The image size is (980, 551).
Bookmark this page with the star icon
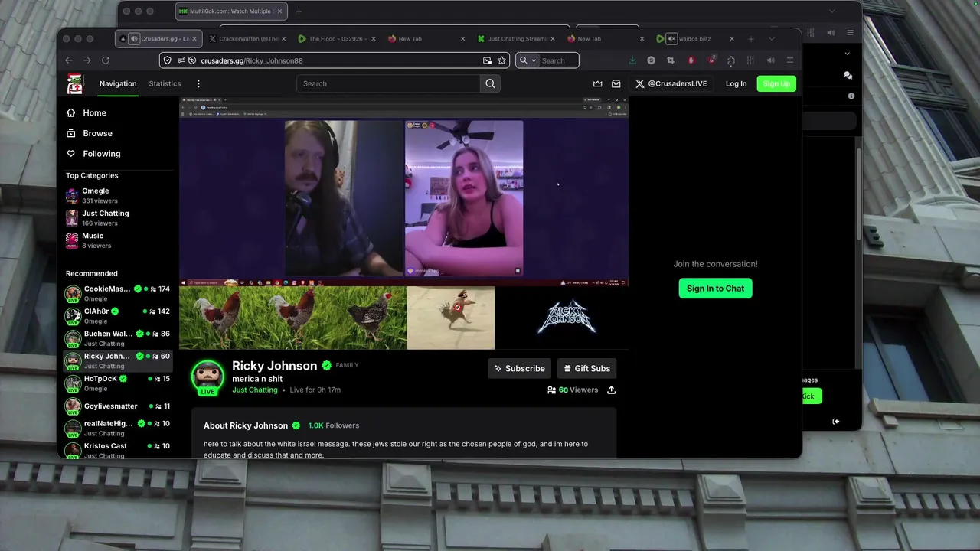pos(501,60)
